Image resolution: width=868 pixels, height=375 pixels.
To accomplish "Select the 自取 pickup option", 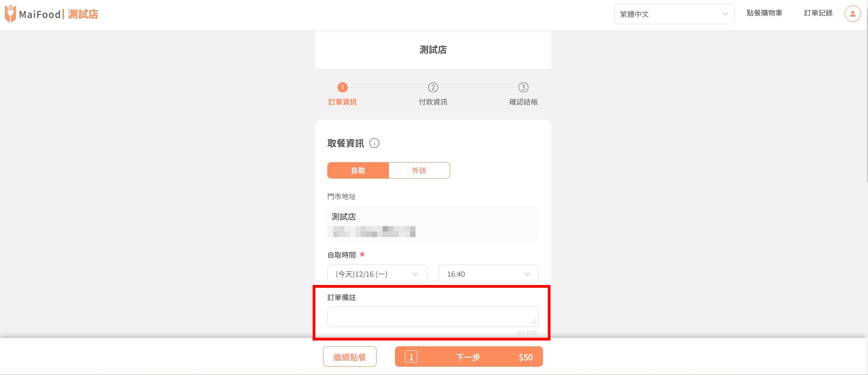I will [x=358, y=170].
